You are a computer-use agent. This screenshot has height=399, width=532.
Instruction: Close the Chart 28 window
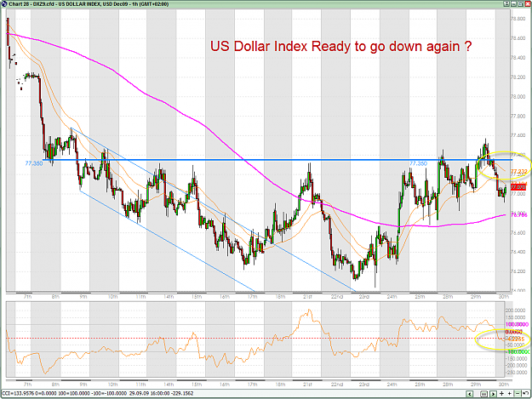point(528,3)
